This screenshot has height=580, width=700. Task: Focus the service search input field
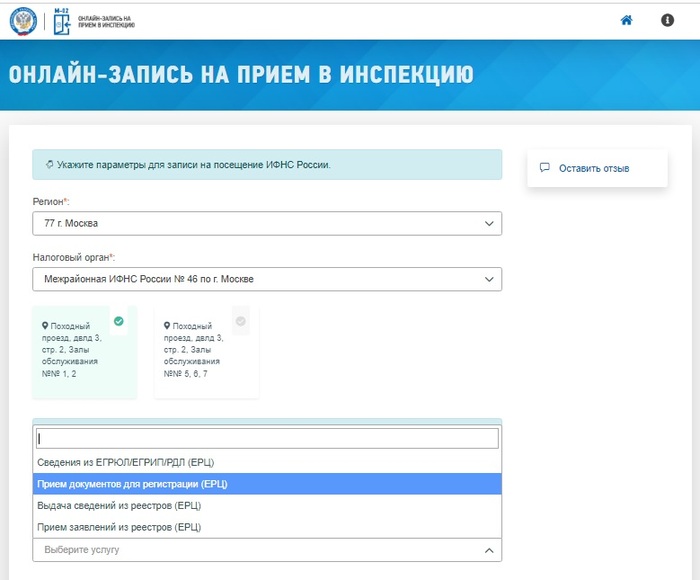point(267,438)
